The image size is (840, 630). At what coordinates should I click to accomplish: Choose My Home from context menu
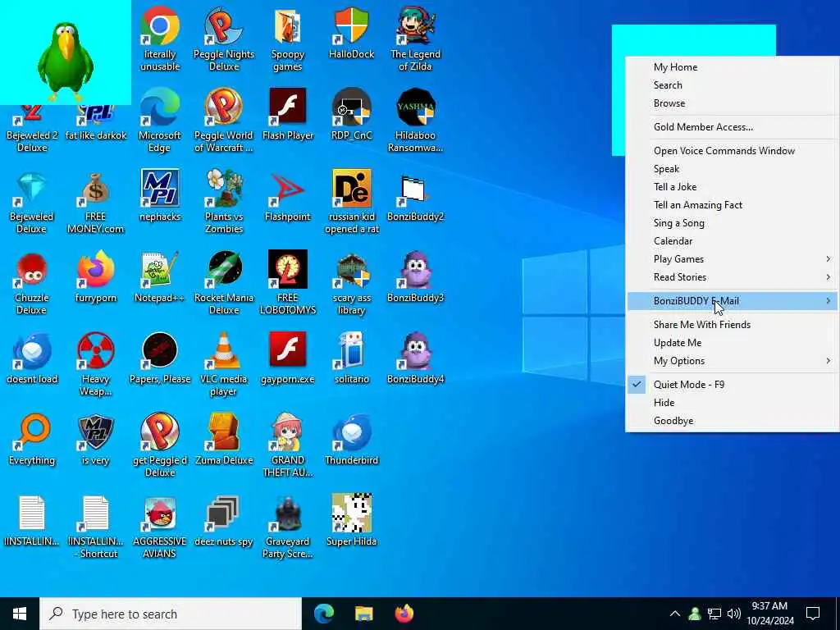tap(732, 67)
